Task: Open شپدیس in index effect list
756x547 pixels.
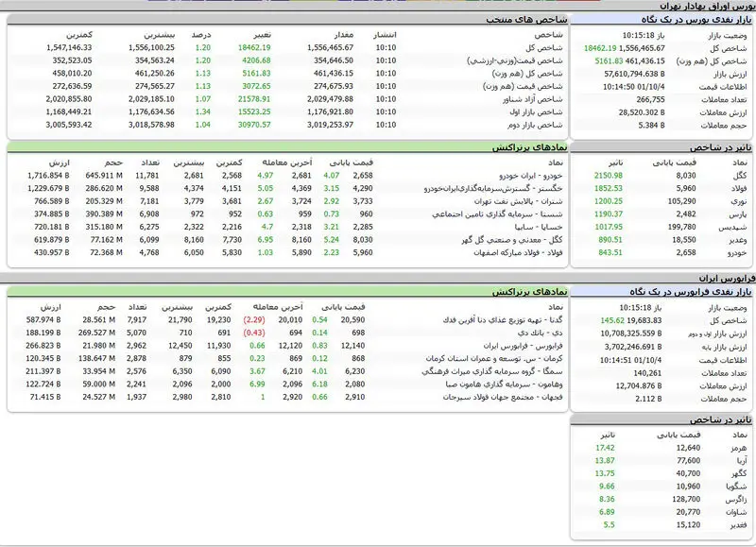Action: [733, 227]
